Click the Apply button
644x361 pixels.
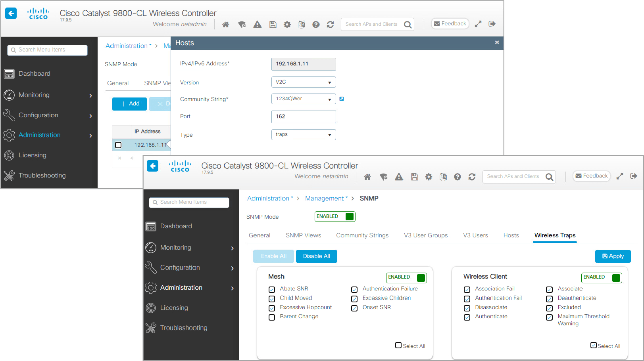(x=613, y=256)
